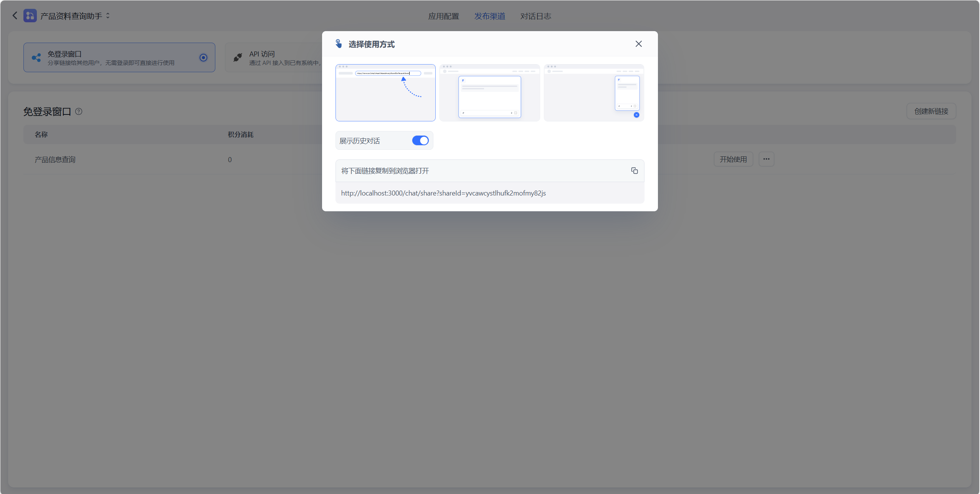
Task: Click the hand pointer icon in dialog title
Action: click(339, 44)
